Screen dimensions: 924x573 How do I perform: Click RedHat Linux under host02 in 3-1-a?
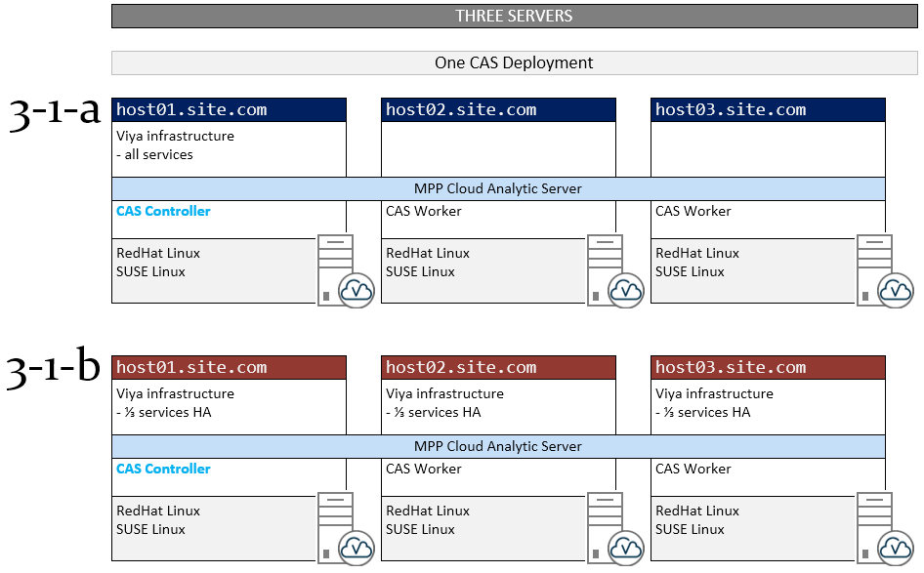click(x=428, y=253)
